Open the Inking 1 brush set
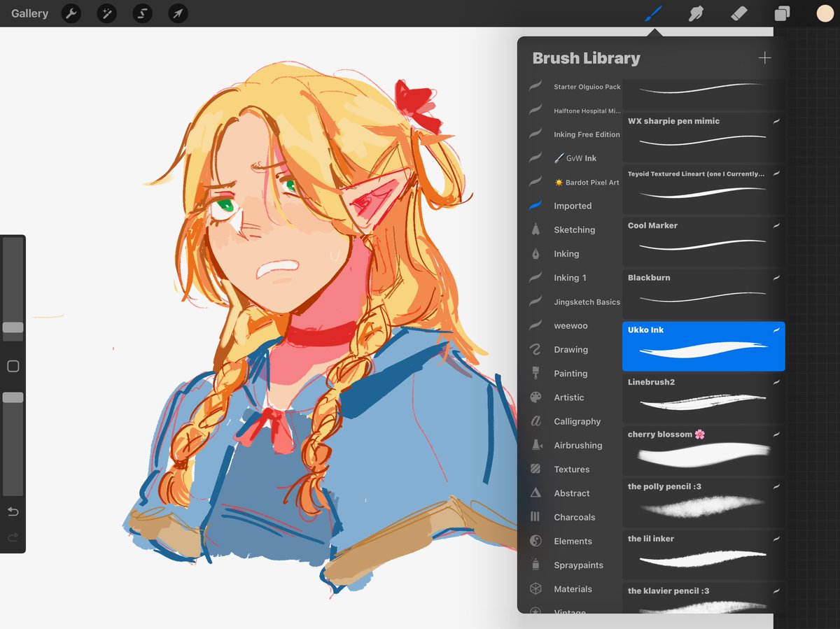Image resolution: width=840 pixels, height=629 pixels. pos(574,278)
